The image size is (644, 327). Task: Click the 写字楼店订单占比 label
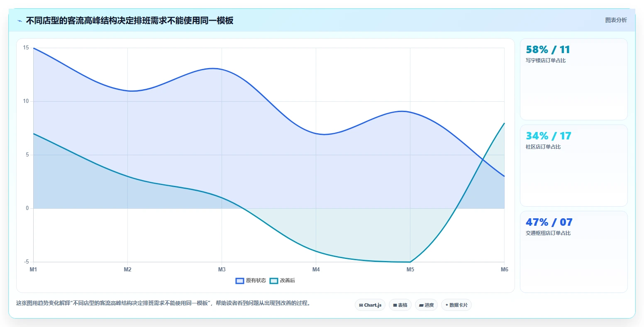pos(546,61)
